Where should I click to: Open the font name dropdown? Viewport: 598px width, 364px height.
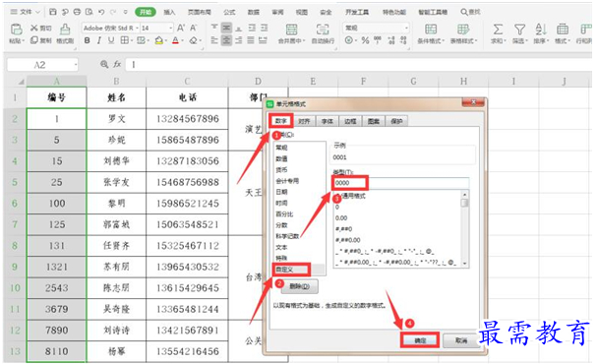click(x=137, y=28)
